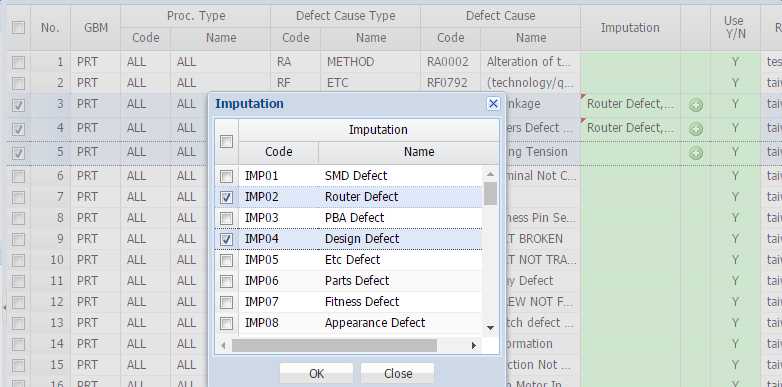Click right arrow of dialog horizontal scrollbar
The width and height of the screenshot is (782, 387).
[474, 345]
